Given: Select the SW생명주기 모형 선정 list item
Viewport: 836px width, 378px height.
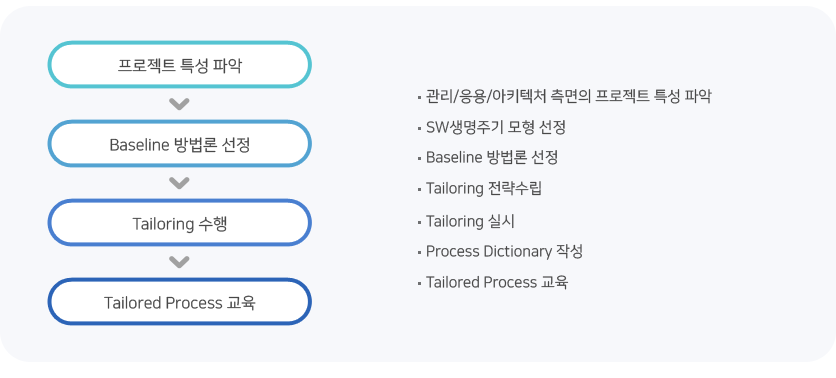Looking at the screenshot, I should click(x=495, y=127).
